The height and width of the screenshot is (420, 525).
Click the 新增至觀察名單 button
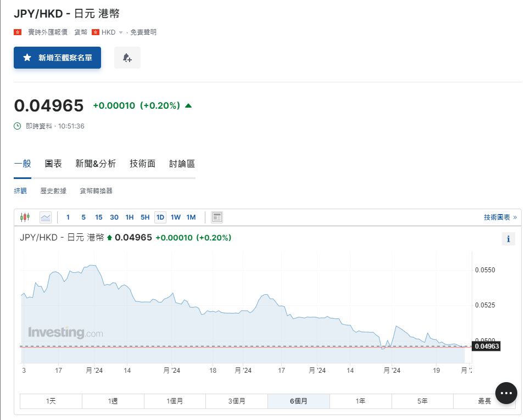[x=57, y=58]
